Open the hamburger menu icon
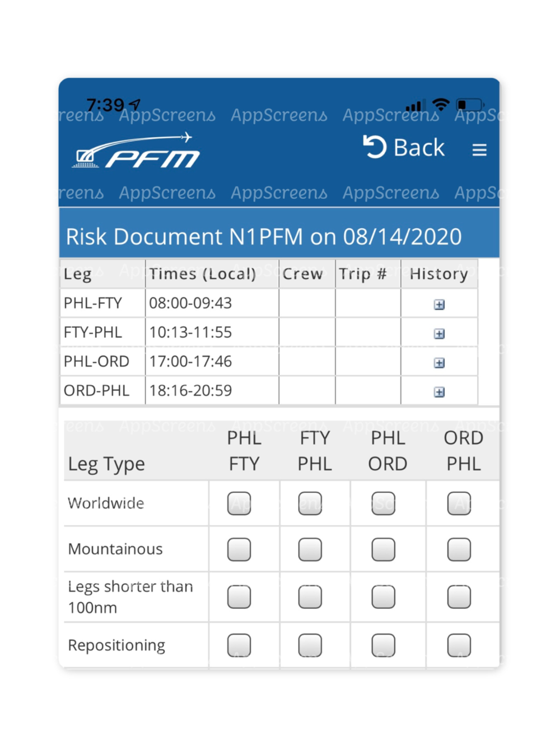Screen dimensions: 560x747 (x=479, y=150)
